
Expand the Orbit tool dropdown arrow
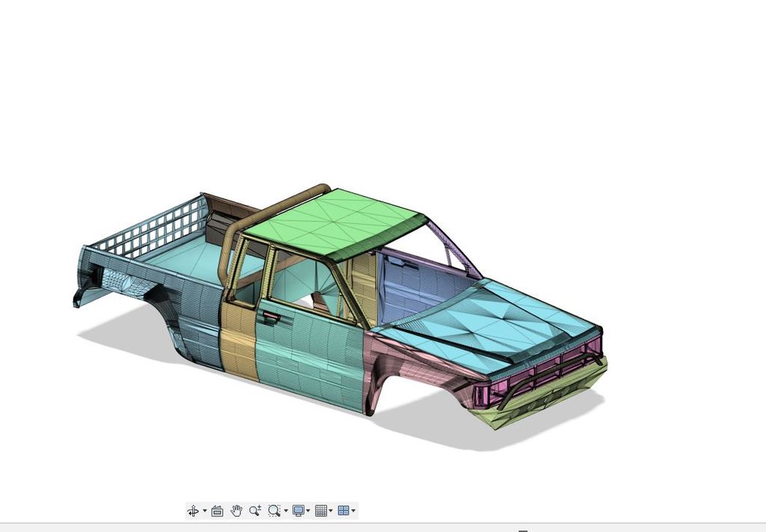[204, 510]
